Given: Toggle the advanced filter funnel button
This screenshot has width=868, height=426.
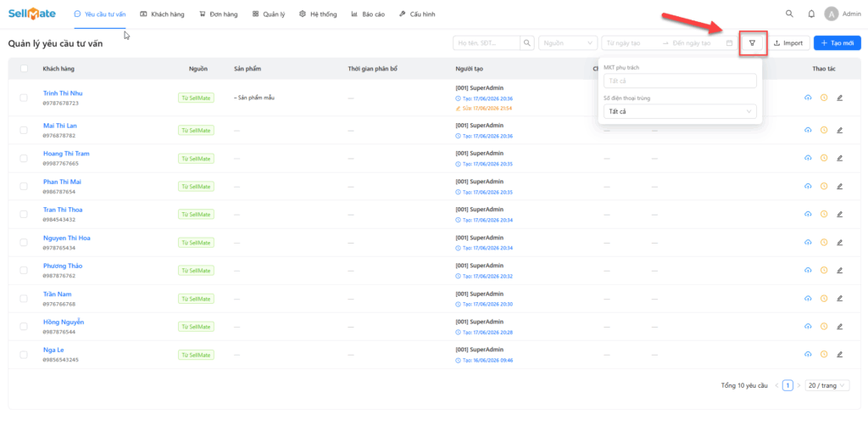Looking at the screenshot, I should point(753,42).
